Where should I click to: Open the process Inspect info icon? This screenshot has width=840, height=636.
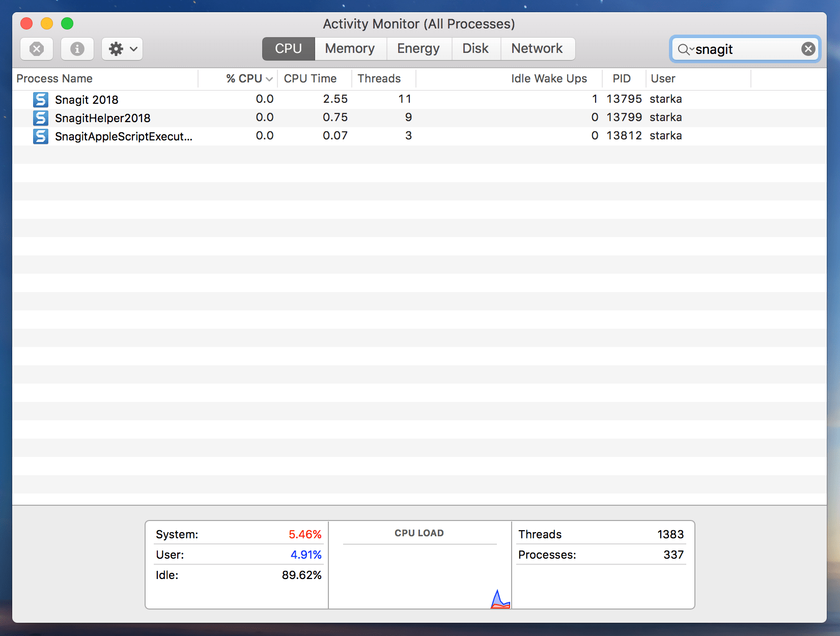click(77, 49)
